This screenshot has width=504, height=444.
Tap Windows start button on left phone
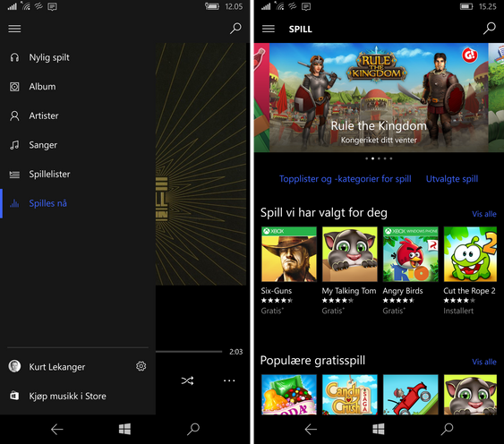124,429
